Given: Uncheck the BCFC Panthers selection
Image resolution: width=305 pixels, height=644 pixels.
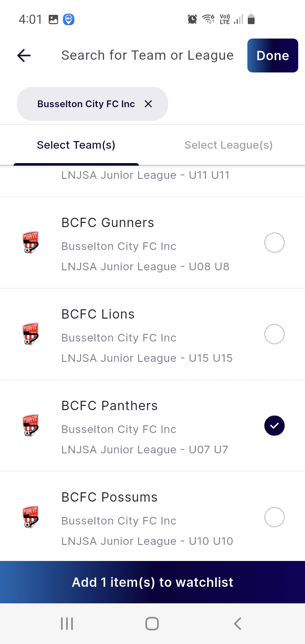Looking at the screenshot, I should coord(274,426).
